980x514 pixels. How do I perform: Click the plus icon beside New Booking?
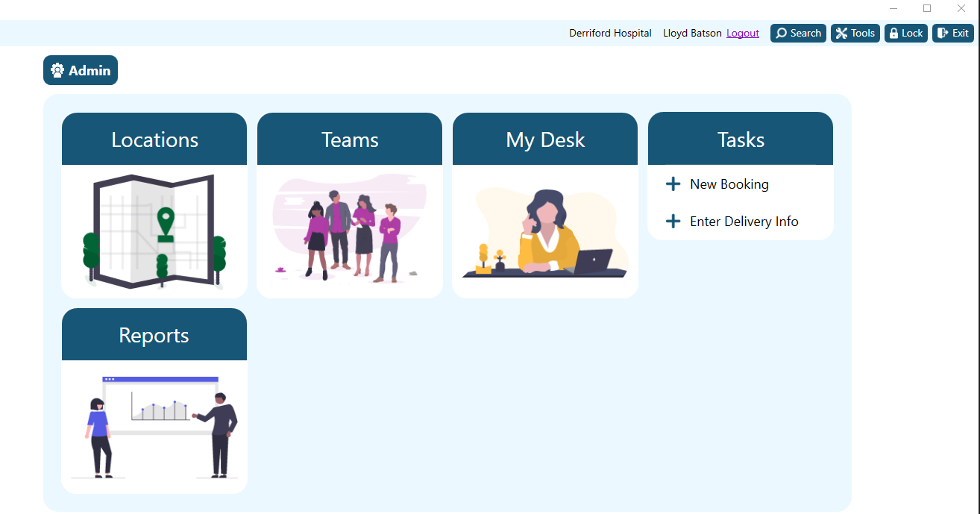tap(673, 184)
